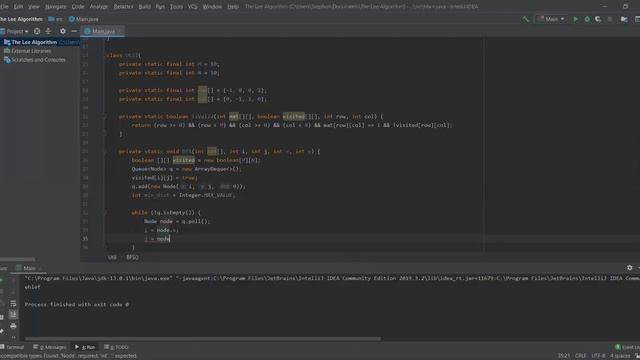Screen dimensions: 640x360
Task: Click The Lee Algorithm breadcrumb
Action: (x=21, y=19)
